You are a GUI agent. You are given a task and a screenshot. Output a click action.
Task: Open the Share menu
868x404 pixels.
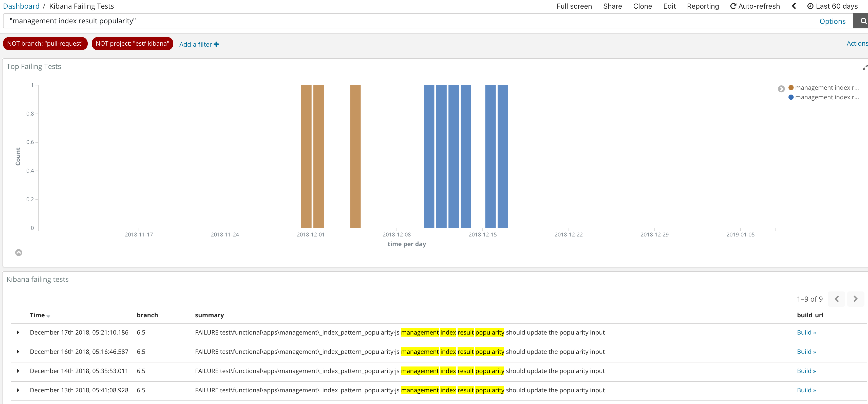(612, 6)
